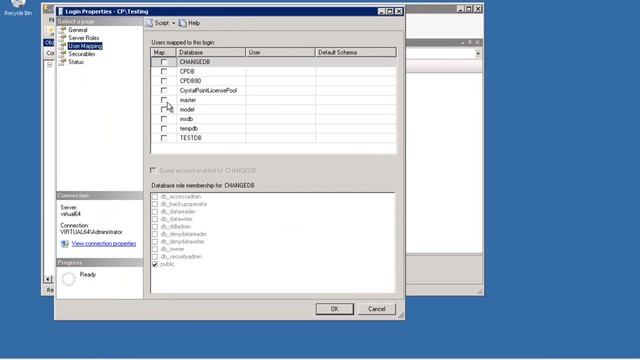This screenshot has height=360, width=640.
Task: Select the CPDB80 database name
Action: coord(190,81)
